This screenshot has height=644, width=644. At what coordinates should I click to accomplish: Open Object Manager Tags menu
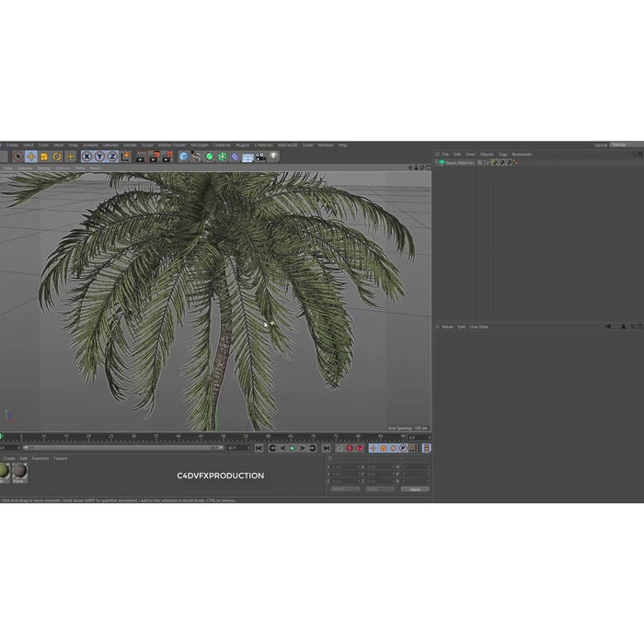coord(502,154)
